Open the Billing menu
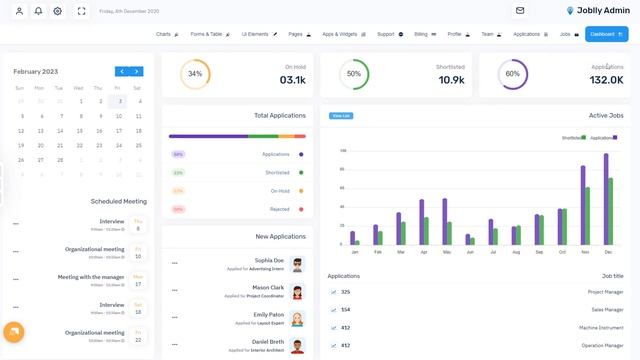Screen dimensions: 640x360 click(425, 34)
